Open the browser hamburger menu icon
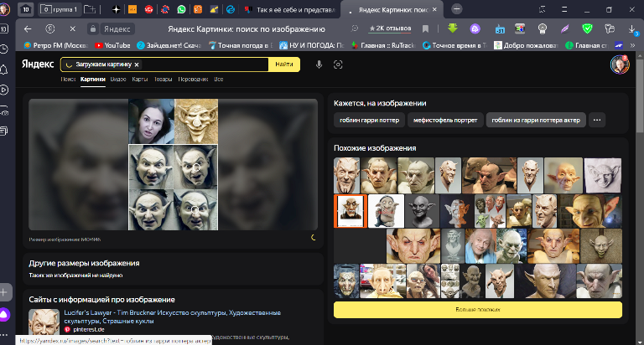 click(564, 9)
